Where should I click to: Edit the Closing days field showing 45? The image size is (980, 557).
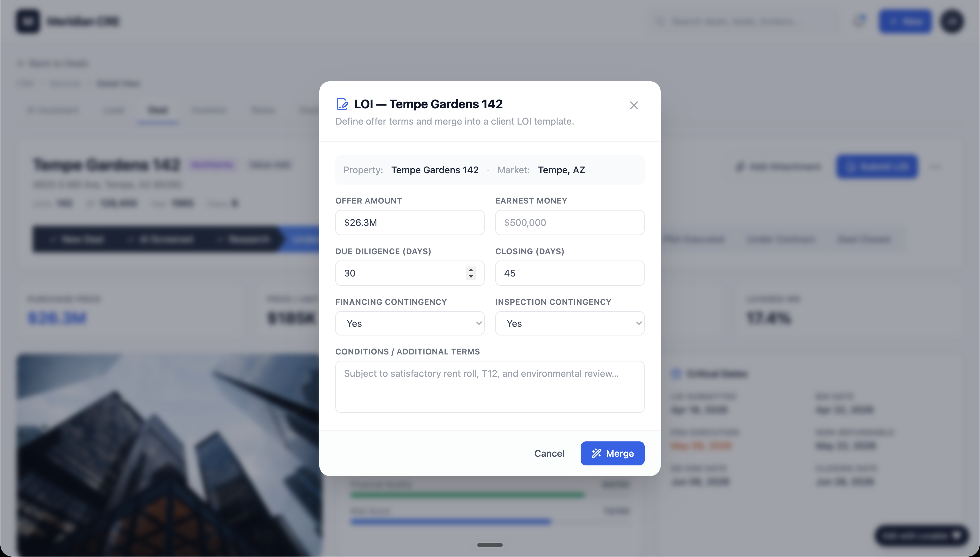pyautogui.click(x=570, y=273)
